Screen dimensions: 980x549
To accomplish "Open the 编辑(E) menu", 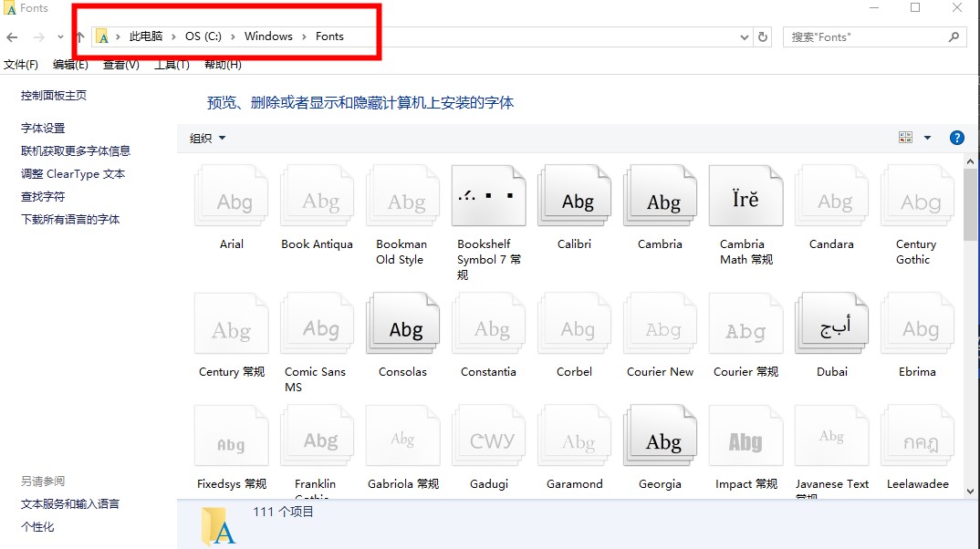I will 70,65.
